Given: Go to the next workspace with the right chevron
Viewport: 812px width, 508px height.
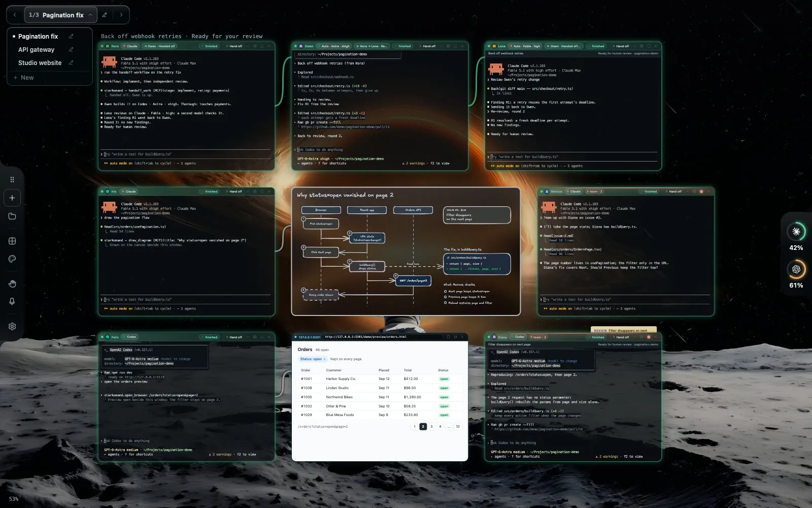Looking at the screenshot, I should point(121,15).
